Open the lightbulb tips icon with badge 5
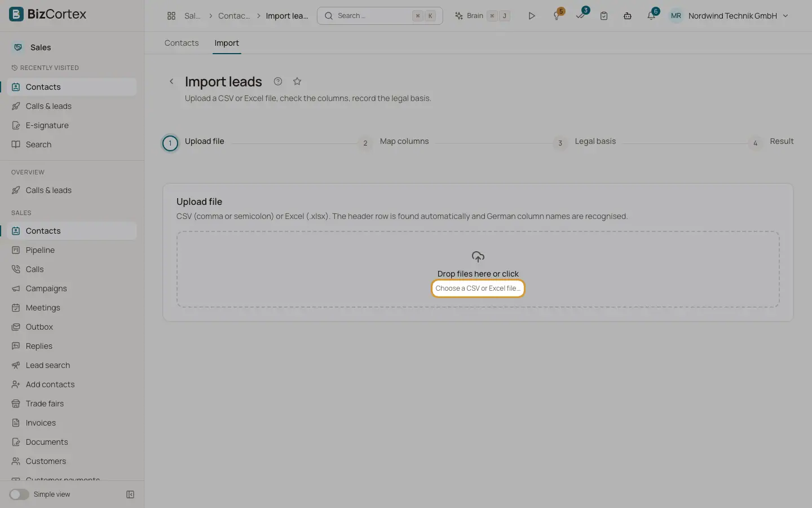The width and height of the screenshot is (812, 508). 557,16
